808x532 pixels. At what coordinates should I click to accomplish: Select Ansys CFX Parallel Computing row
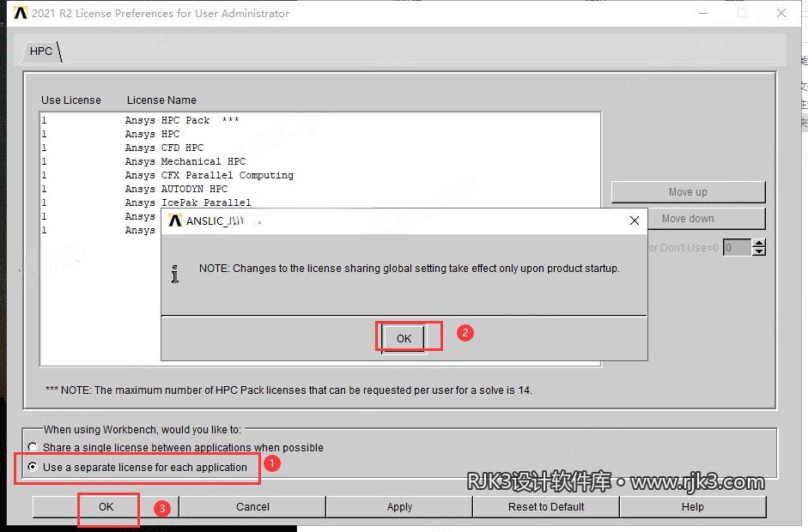320,176
